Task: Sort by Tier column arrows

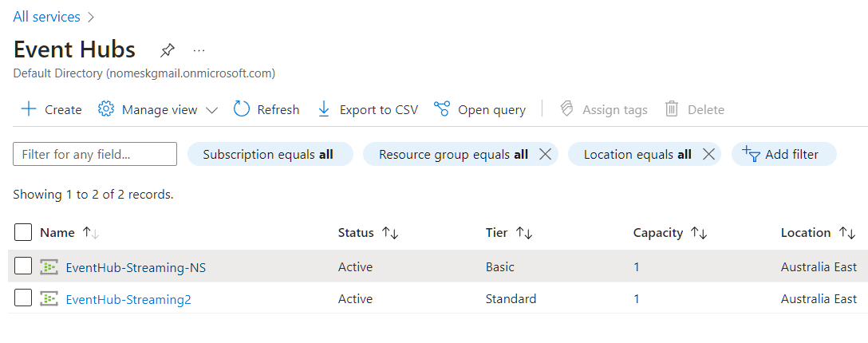Action: point(523,233)
